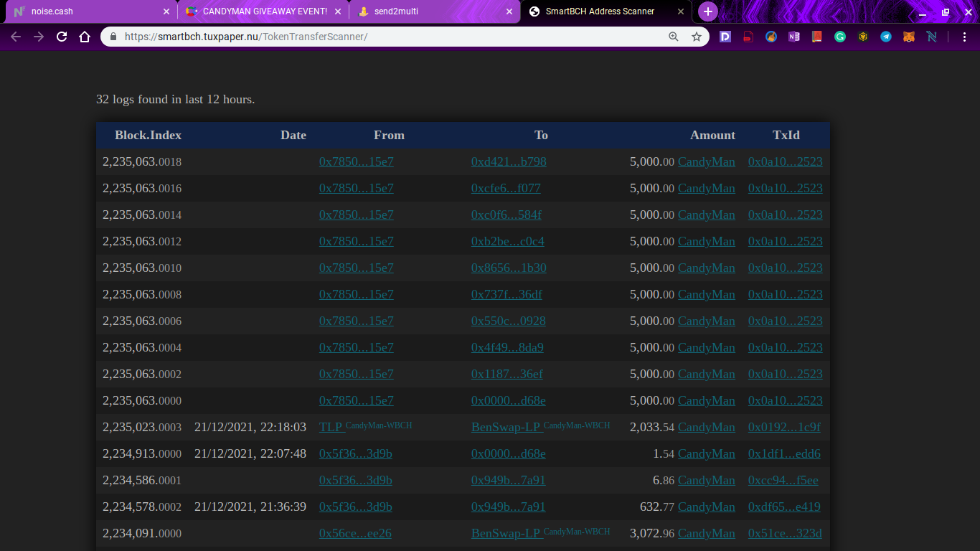Open recipient address 0xd421...b798
The width and height of the screenshot is (980, 551).
[509, 161]
